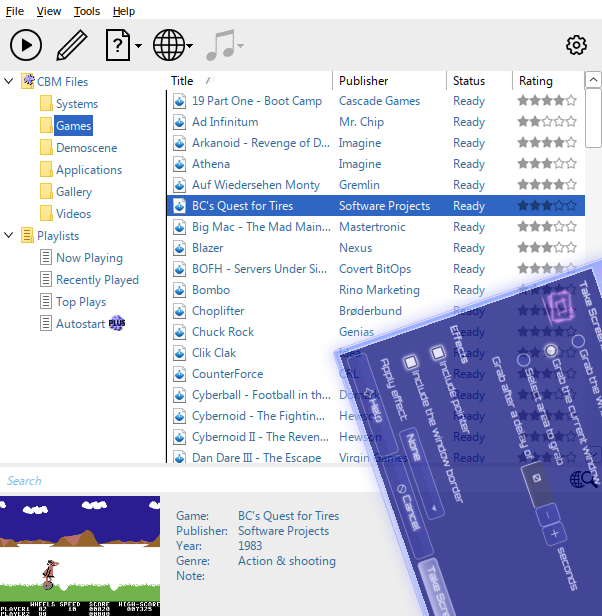The image size is (602, 616).
Task: Set star rating on Athena row
Action: pyautogui.click(x=547, y=164)
